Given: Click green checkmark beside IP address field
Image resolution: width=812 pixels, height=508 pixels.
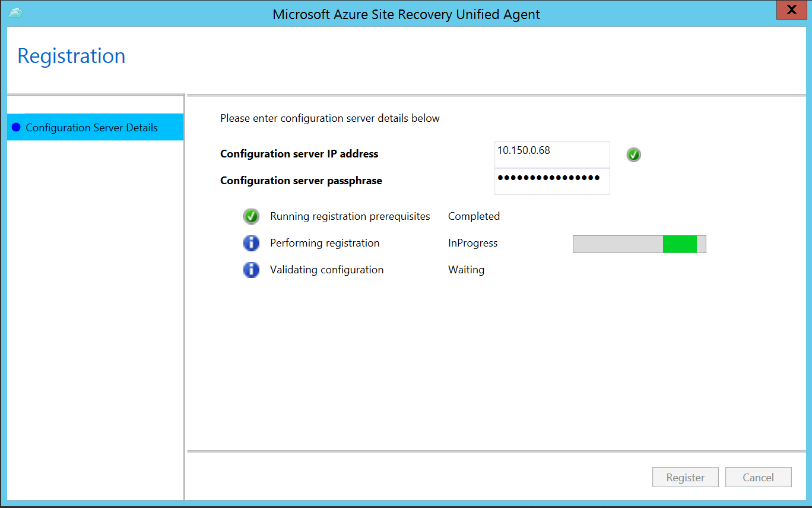Looking at the screenshot, I should 634,155.
